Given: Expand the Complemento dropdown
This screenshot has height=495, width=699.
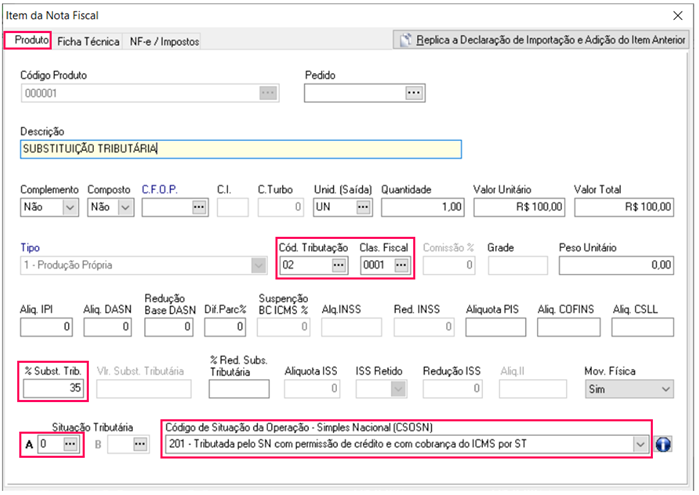Looking at the screenshot, I should click(x=69, y=207).
